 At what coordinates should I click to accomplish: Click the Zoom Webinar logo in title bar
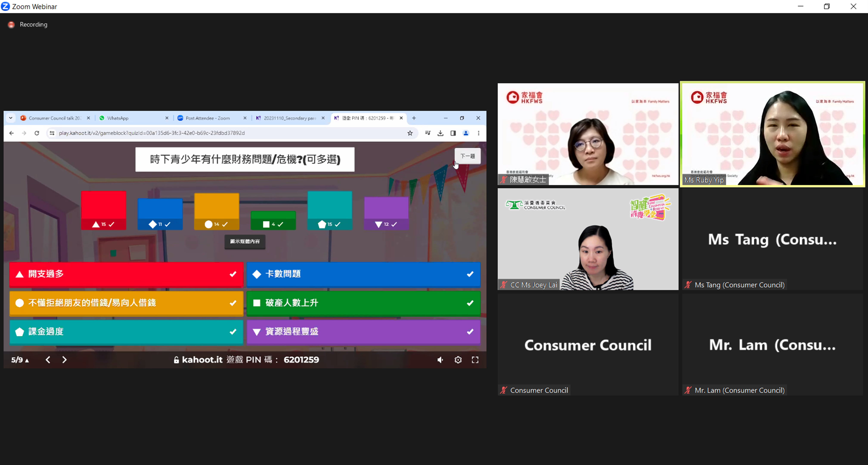[5, 6]
